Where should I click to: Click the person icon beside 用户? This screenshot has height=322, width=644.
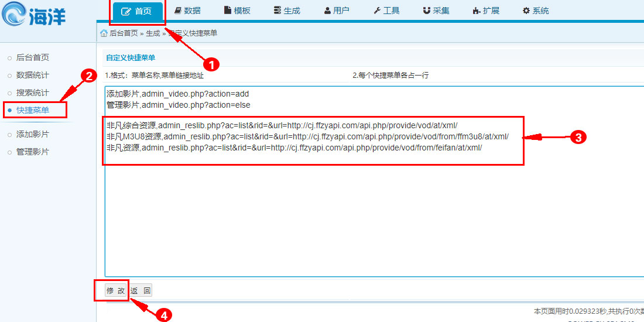[327, 11]
